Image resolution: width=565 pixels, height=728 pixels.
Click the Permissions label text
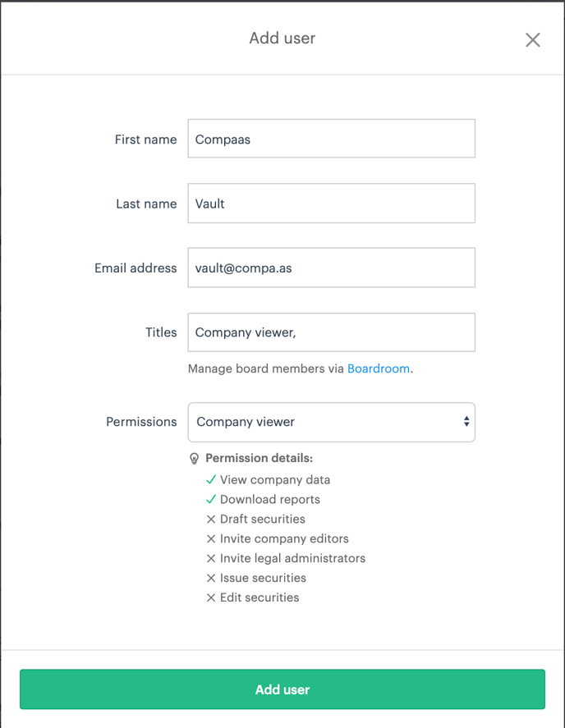point(141,422)
